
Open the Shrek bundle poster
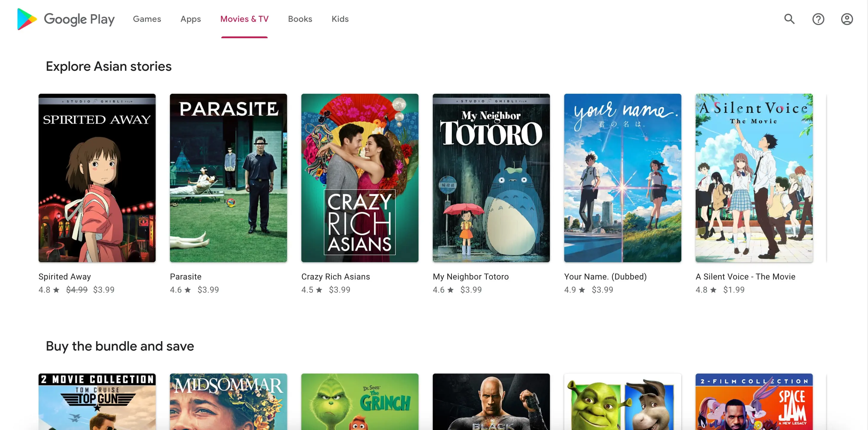tap(623, 402)
